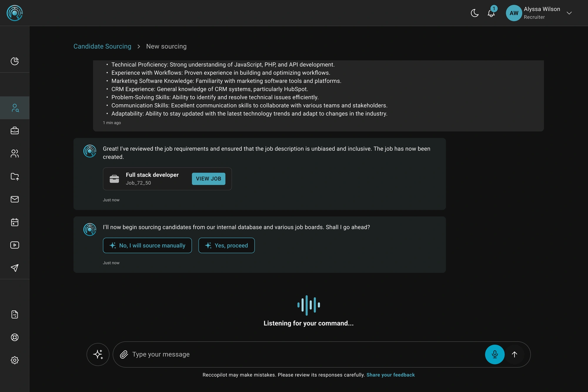This screenshot has height=392, width=588.
Task: Open the help support icon
Action: [x=15, y=337]
